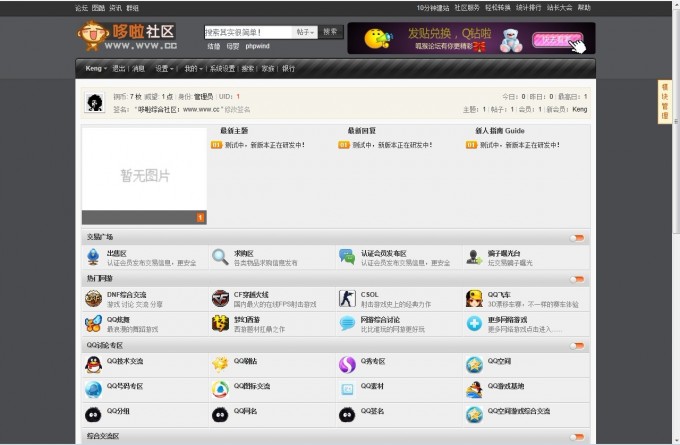Open the CF穿越火线 game icon
Image resolution: width=680 pixels, height=445 pixels.
tap(220, 299)
